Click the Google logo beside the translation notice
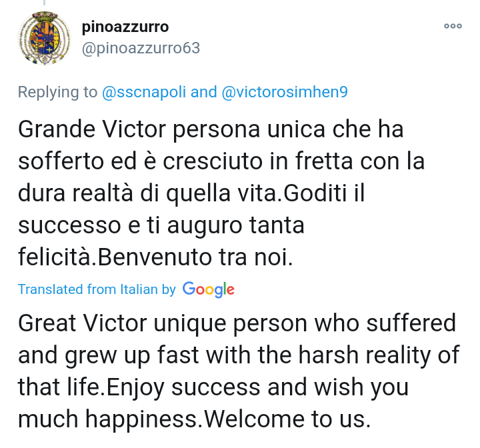The width and height of the screenshot is (480, 448). 209,289
